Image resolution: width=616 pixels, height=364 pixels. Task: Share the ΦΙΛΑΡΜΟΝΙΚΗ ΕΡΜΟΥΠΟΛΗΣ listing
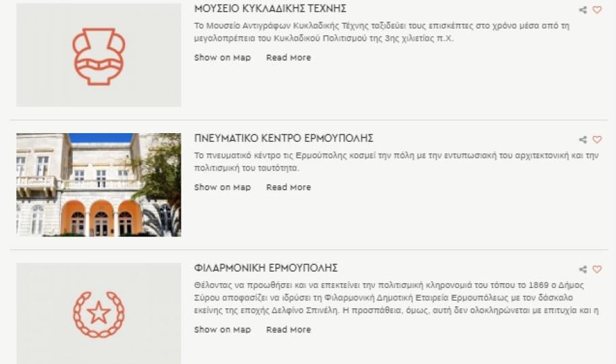pyautogui.click(x=583, y=270)
